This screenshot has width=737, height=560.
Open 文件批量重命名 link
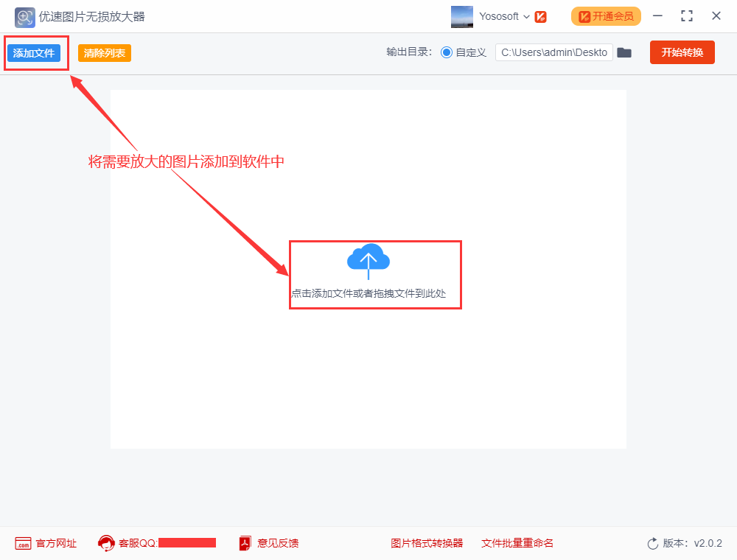coord(517,543)
